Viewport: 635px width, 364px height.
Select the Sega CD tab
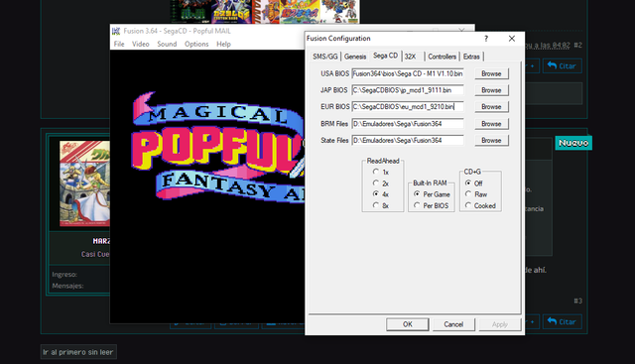pos(385,56)
